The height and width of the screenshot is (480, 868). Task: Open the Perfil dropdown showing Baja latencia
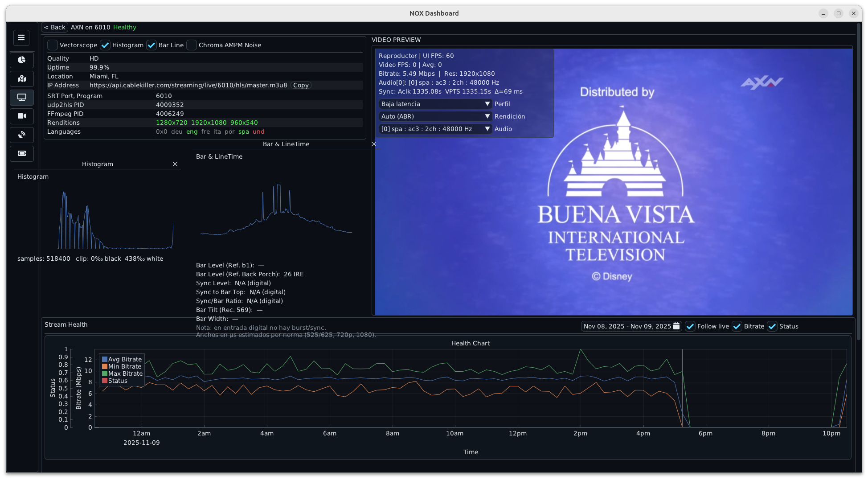click(x=435, y=104)
